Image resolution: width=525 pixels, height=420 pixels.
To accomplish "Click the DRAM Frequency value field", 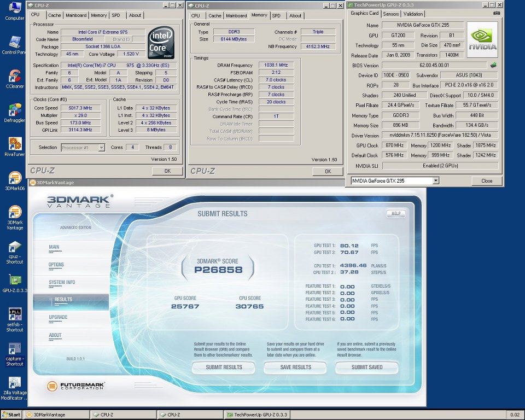I will 276,65.
